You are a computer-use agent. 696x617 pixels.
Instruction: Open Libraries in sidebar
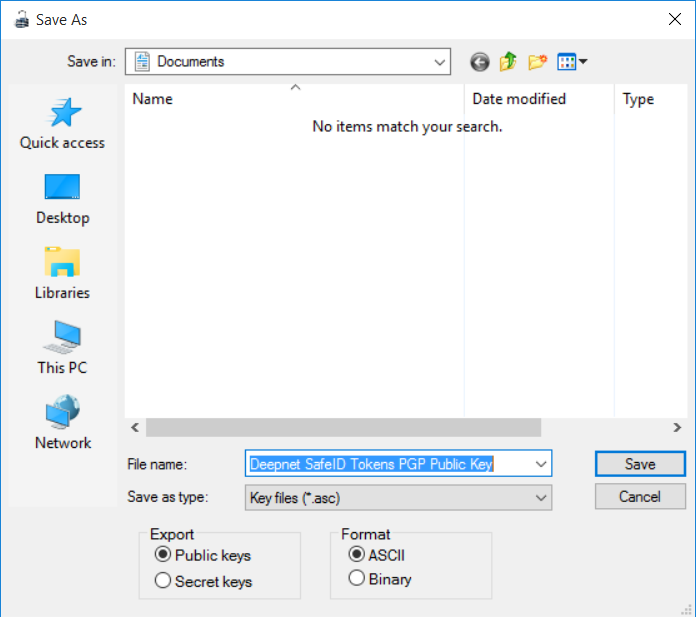coord(62,274)
